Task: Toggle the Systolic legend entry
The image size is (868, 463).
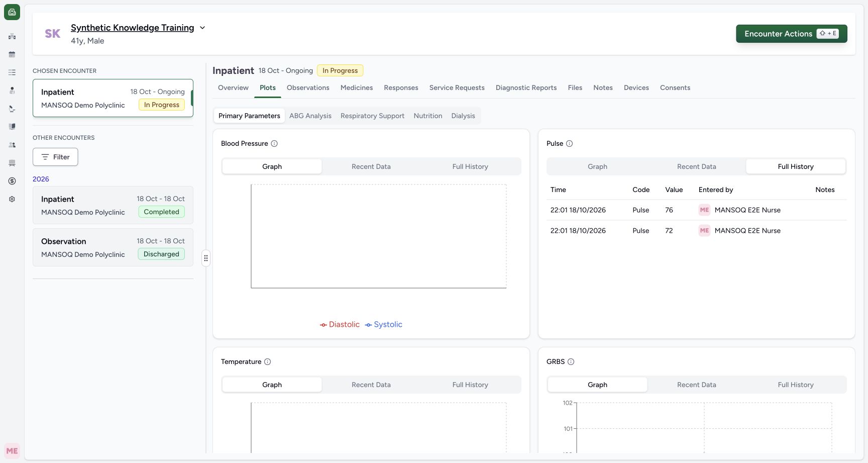Action: click(x=384, y=325)
